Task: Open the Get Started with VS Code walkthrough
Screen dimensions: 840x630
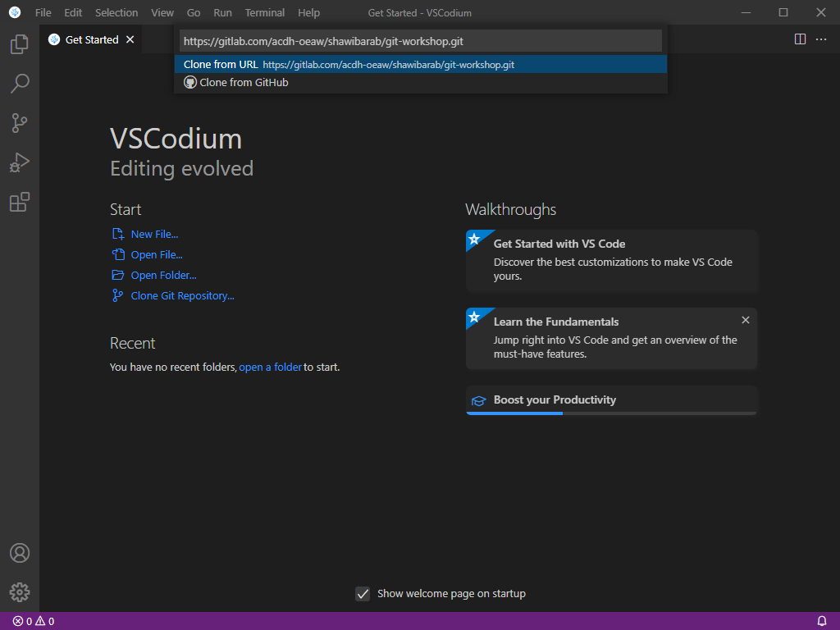Action: tap(611, 260)
